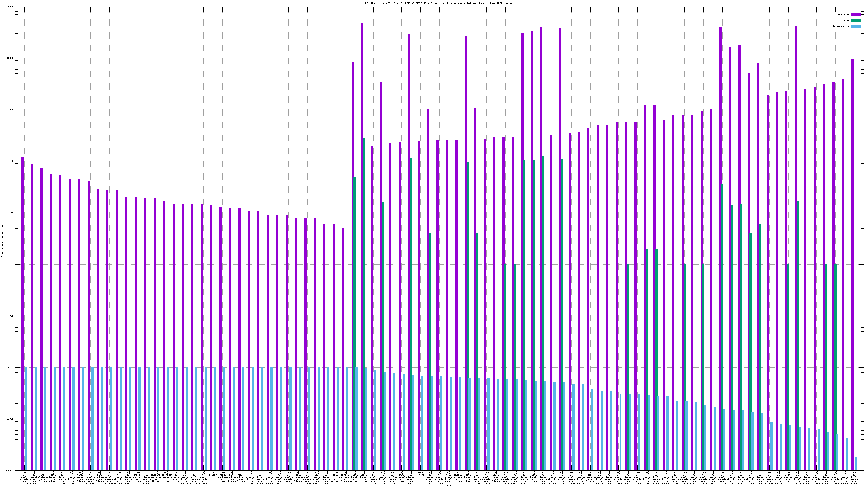Screen dimensions: 868x488
Task: Click the 10000 y-axis tick label
Action: coord(11,58)
